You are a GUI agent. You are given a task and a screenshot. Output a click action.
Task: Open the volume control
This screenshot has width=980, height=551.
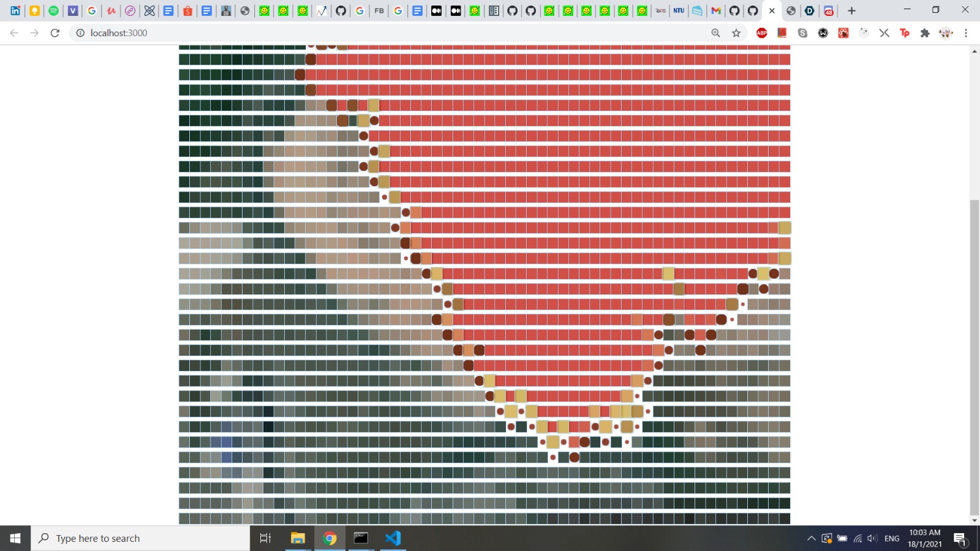point(872,539)
